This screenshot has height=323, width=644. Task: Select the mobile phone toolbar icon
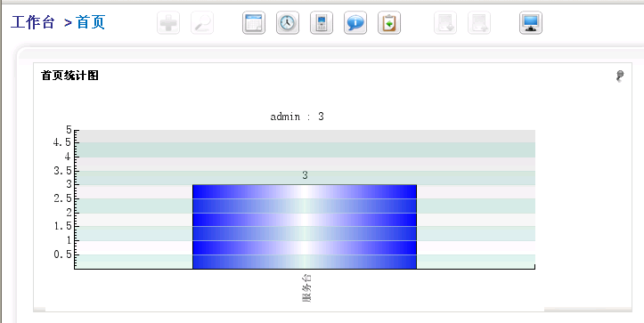(x=322, y=22)
